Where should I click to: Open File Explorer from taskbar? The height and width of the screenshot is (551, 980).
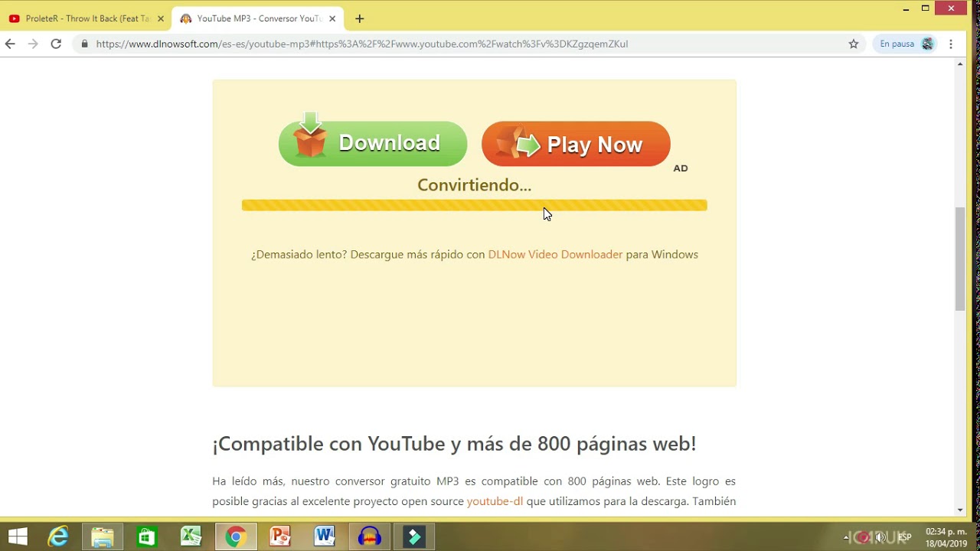103,536
